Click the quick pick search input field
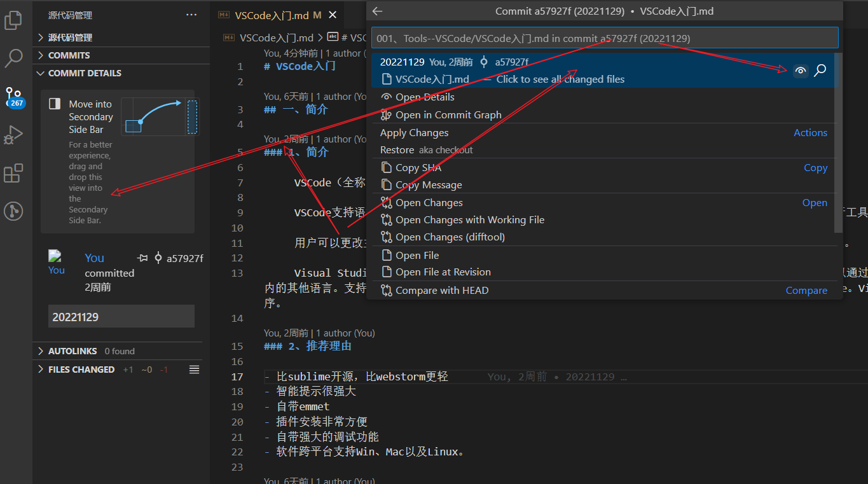This screenshot has height=484, width=868. pos(605,38)
